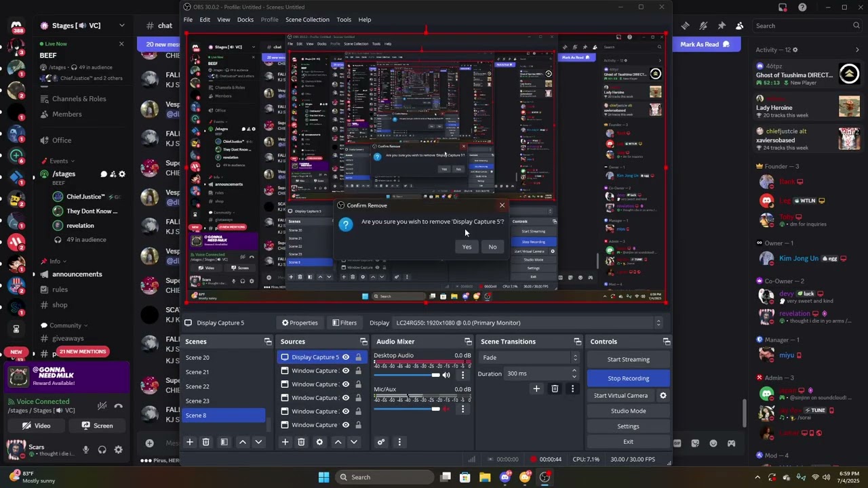Viewport: 868px width, 488px height.
Task: Click Start Streaming button
Action: [x=629, y=359]
